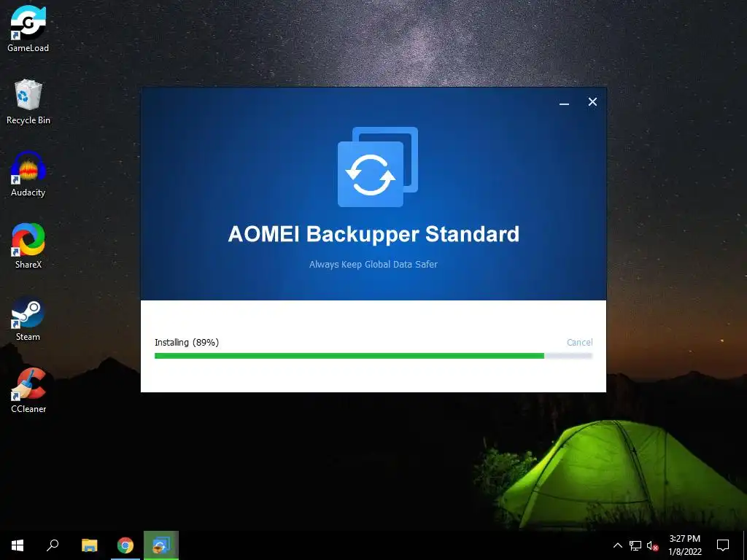Image resolution: width=747 pixels, height=560 pixels.
Task: Cancel the AOMEI installation
Action: tap(579, 343)
